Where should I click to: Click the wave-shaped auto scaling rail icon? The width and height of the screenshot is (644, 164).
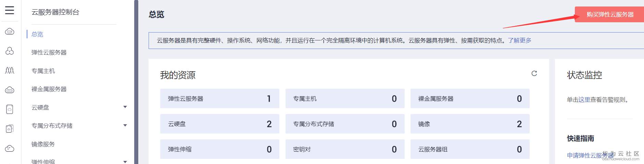(x=10, y=71)
